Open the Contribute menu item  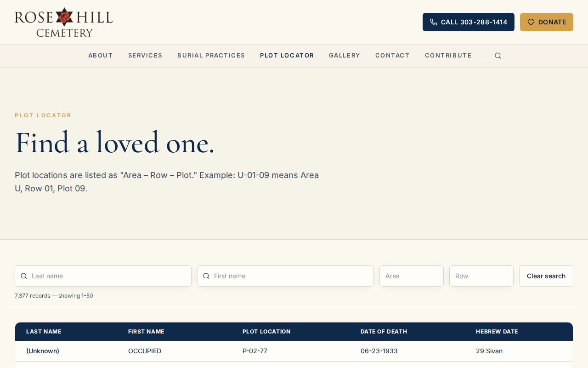448,55
